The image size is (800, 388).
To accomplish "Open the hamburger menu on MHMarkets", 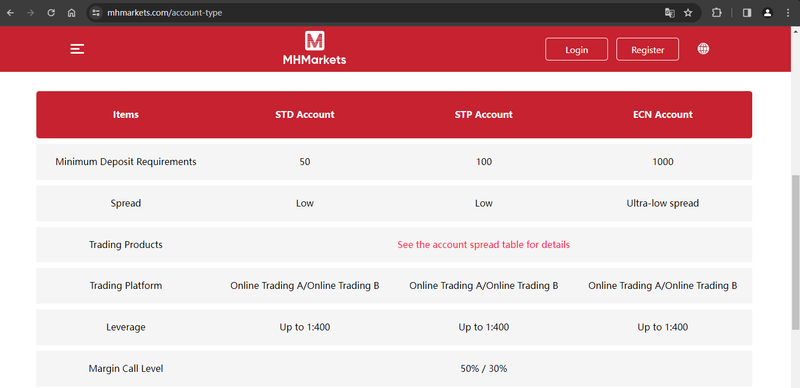I will tap(77, 49).
